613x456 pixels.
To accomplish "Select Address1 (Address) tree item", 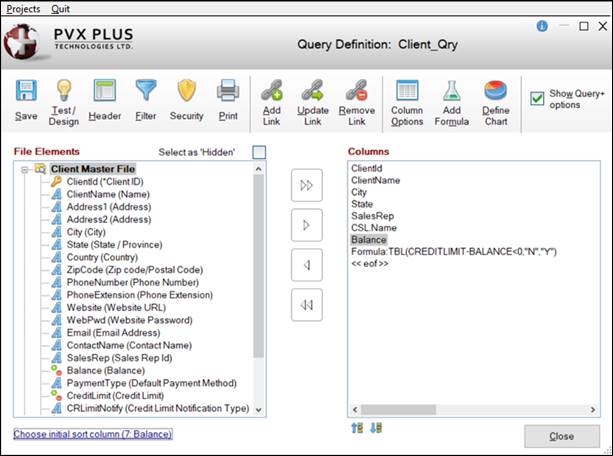I will coord(109,207).
